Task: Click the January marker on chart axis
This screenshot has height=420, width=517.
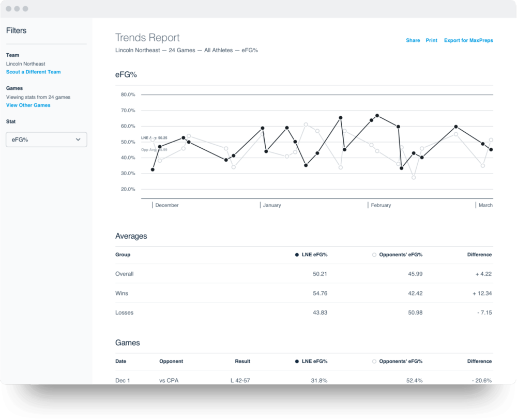Action: 271,205
